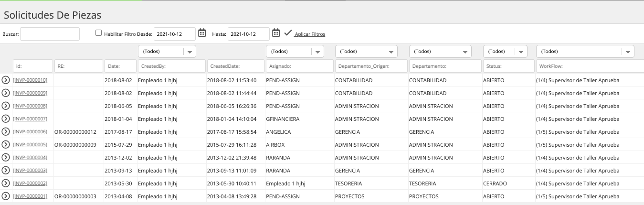Image resolution: width=644 pixels, height=205 pixels.
Task: Open request link INVP-0000002
Action: (x=30, y=183)
